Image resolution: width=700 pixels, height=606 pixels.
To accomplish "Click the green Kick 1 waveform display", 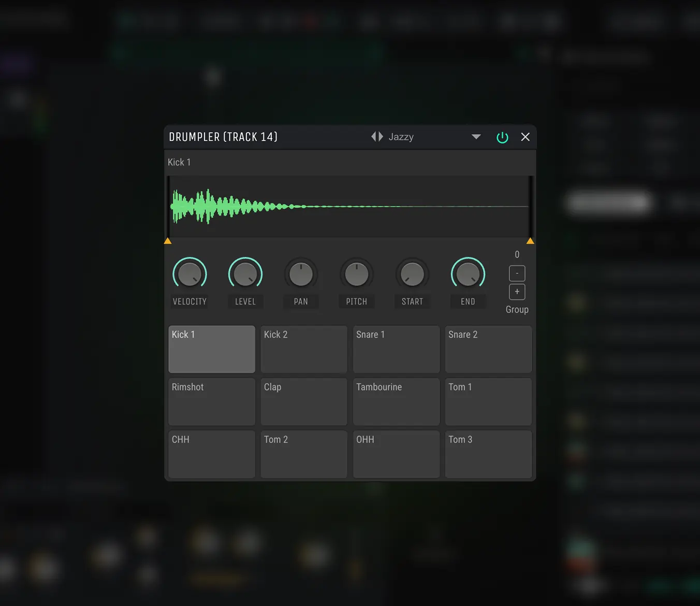I will pyautogui.click(x=349, y=207).
